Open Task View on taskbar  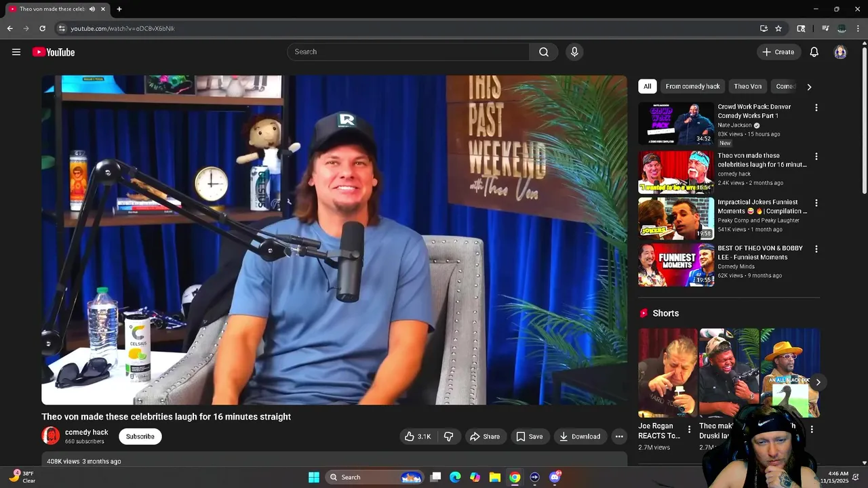click(x=436, y=477)
